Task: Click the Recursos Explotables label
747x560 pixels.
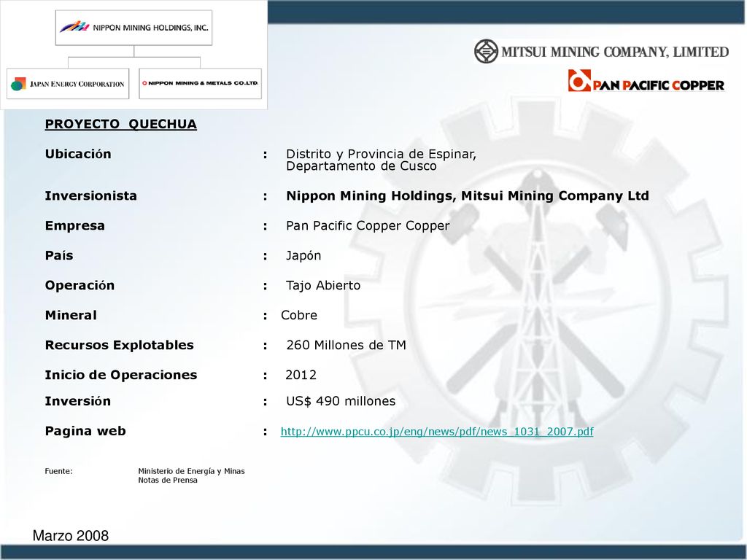Action: click(119, 345)
